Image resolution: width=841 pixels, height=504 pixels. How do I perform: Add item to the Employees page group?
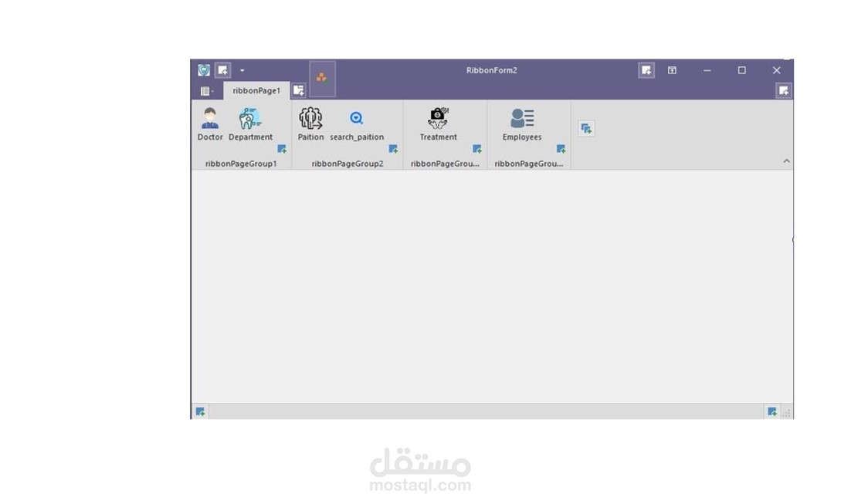(x=561, y=149)
